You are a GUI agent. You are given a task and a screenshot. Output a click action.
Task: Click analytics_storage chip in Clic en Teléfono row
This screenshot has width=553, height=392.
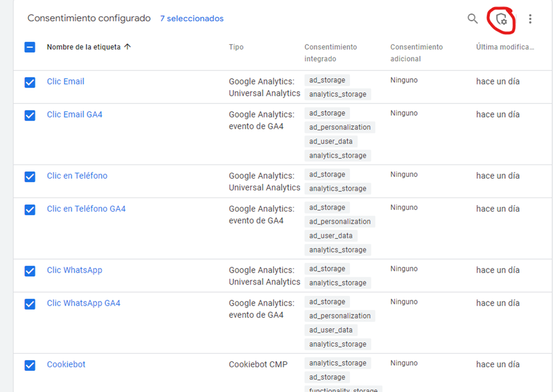[338, 189]
